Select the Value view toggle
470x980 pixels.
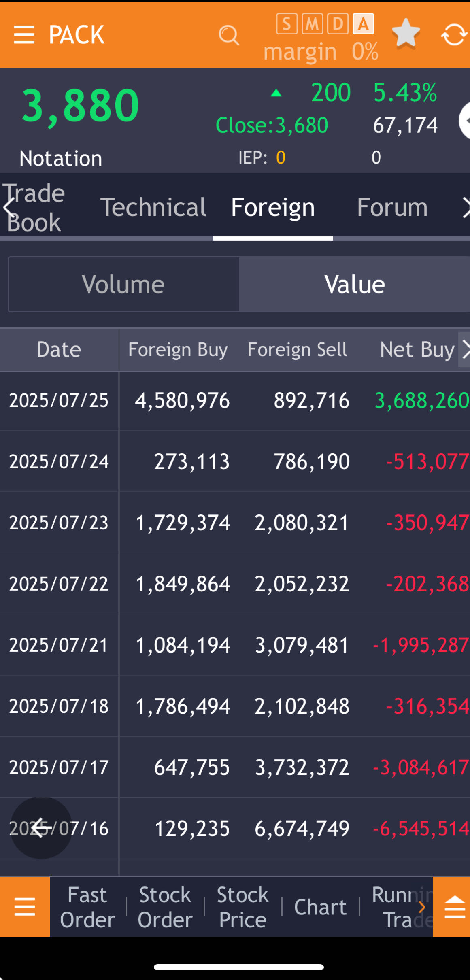point(355,284)
